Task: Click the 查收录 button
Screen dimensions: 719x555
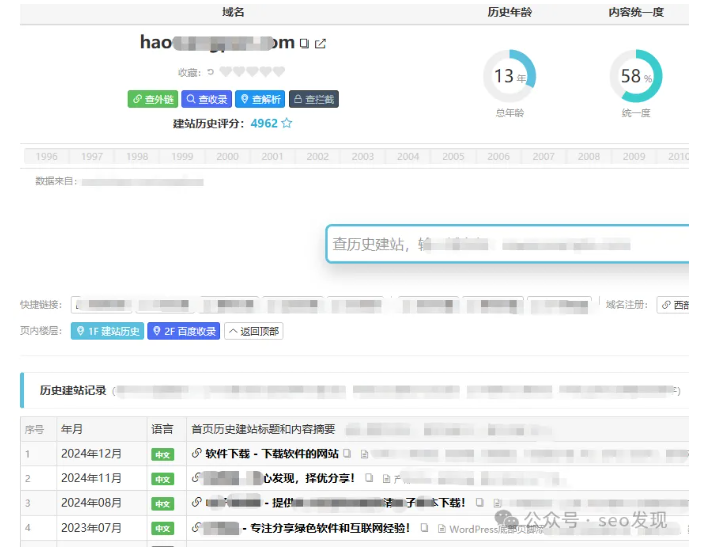Action: [206, 99]
